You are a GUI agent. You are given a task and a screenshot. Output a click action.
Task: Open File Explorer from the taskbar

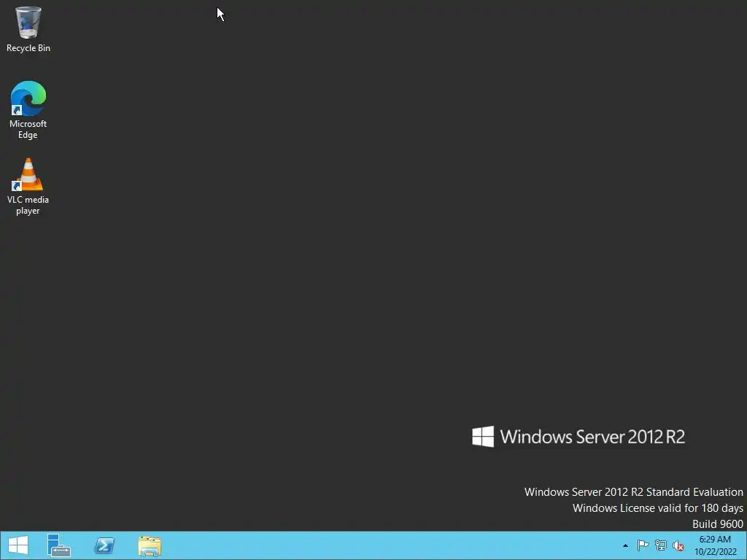tap(150, 545)
